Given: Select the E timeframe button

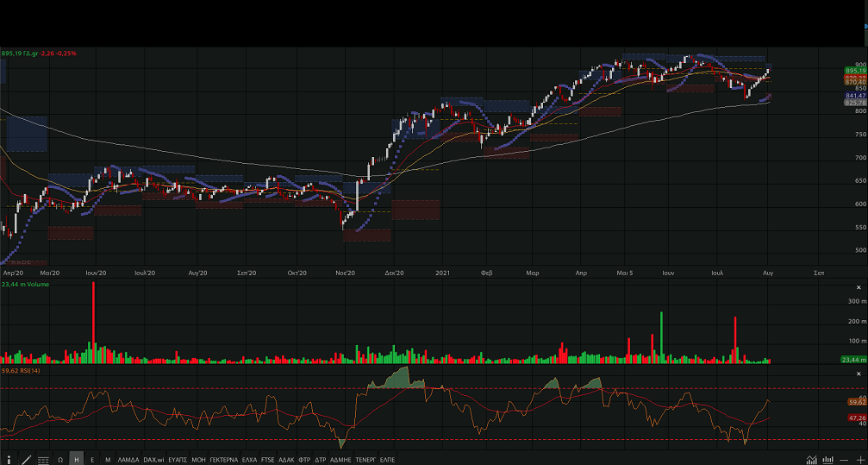Looking at the screenshot, I should (x=92, y=460).
